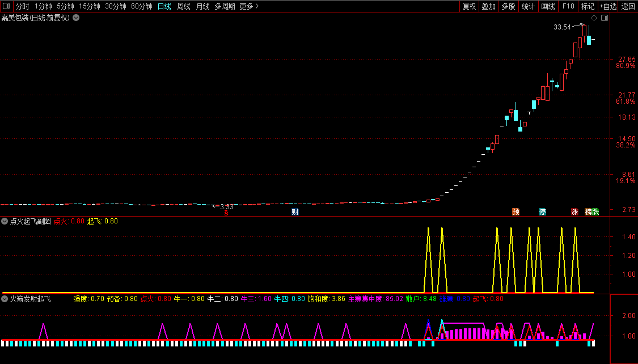
Task: Open the F10 company info
Action: coord(568,6)
